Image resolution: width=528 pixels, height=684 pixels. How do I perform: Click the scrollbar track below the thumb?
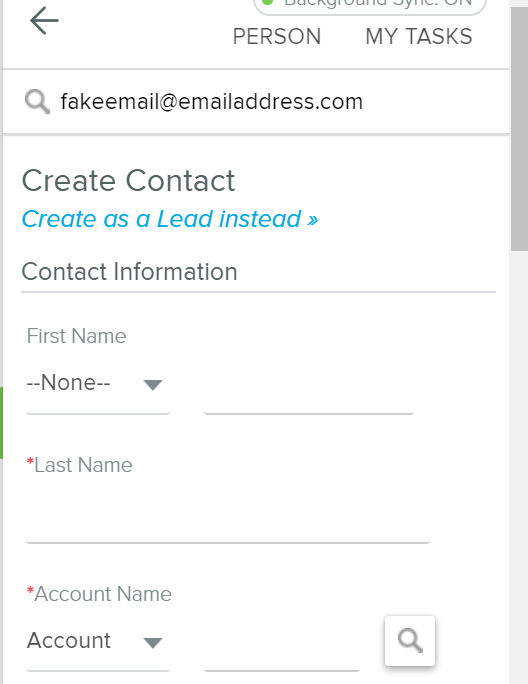pos(519,467)
